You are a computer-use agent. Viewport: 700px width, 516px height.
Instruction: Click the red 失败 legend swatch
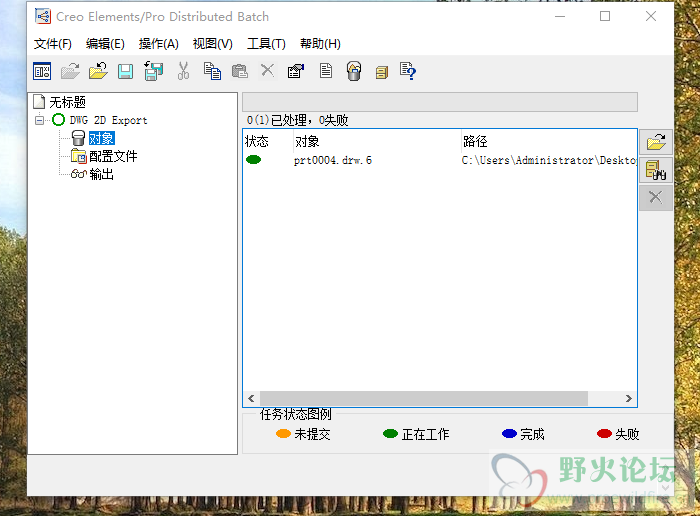604,433
